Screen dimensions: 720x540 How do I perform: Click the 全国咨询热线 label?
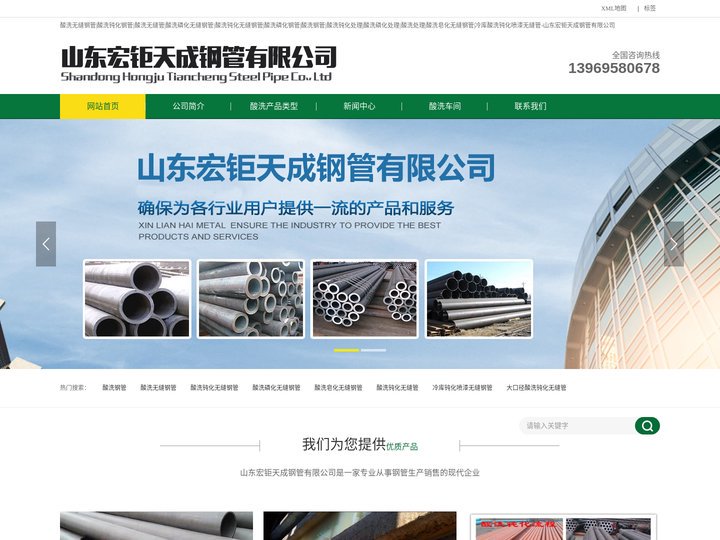pos(636,55)
